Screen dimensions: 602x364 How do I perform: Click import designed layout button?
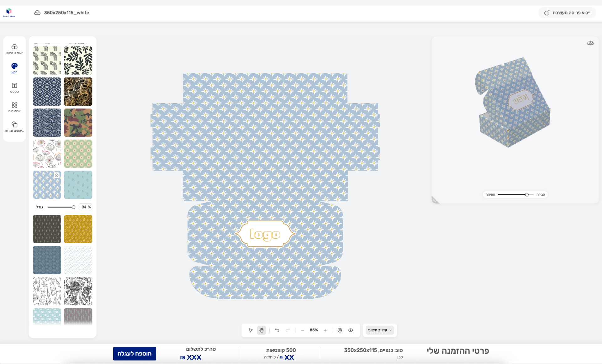click(x=567, y=13)
